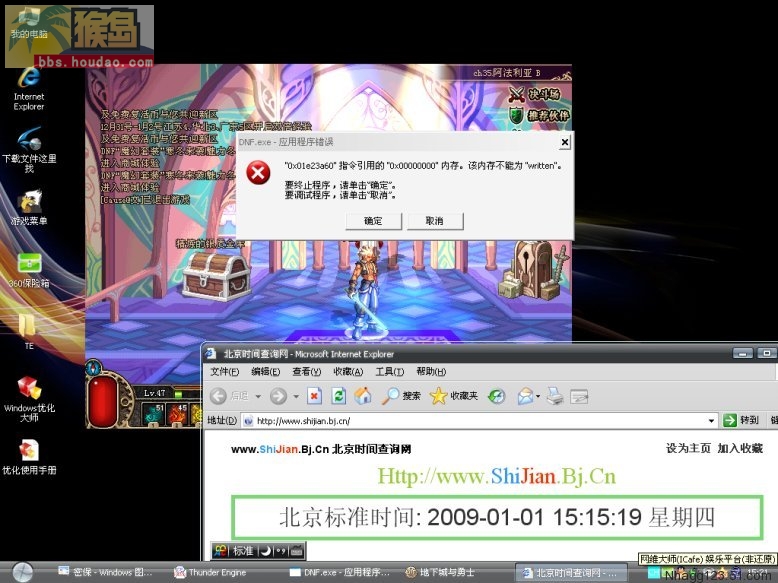Click the Beijing standard time display box
This screenshot has width=778, height=583.
point(497,517)
